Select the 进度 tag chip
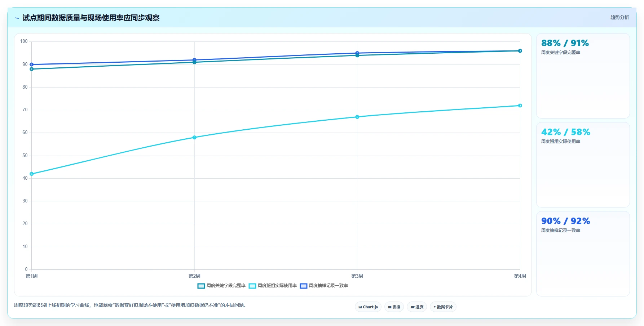Image resolution: width=644 pixels, height=326 pixels. (417, 307)
